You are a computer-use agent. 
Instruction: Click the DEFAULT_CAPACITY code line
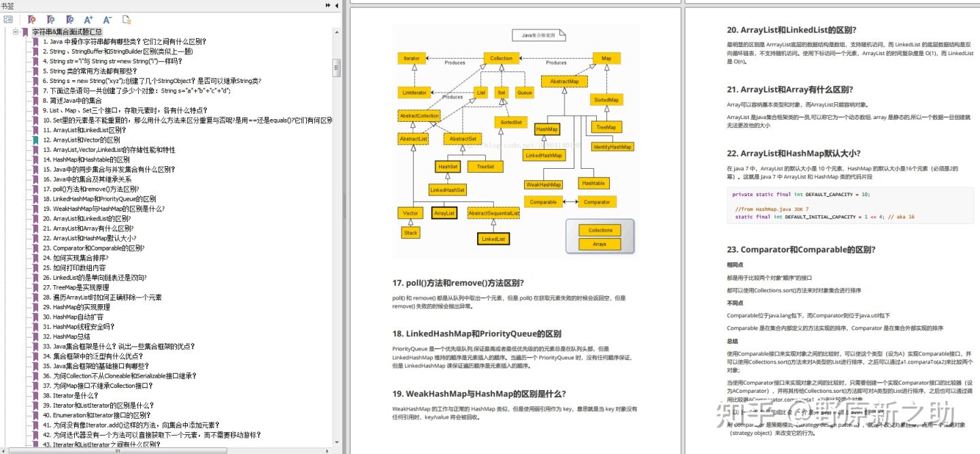[801, 194]
